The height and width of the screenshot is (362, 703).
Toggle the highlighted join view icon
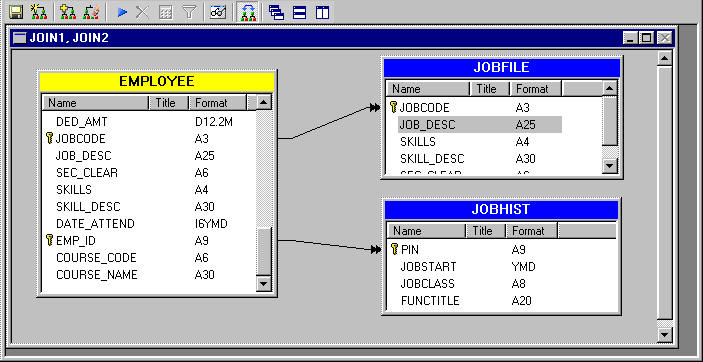point(248,12)
